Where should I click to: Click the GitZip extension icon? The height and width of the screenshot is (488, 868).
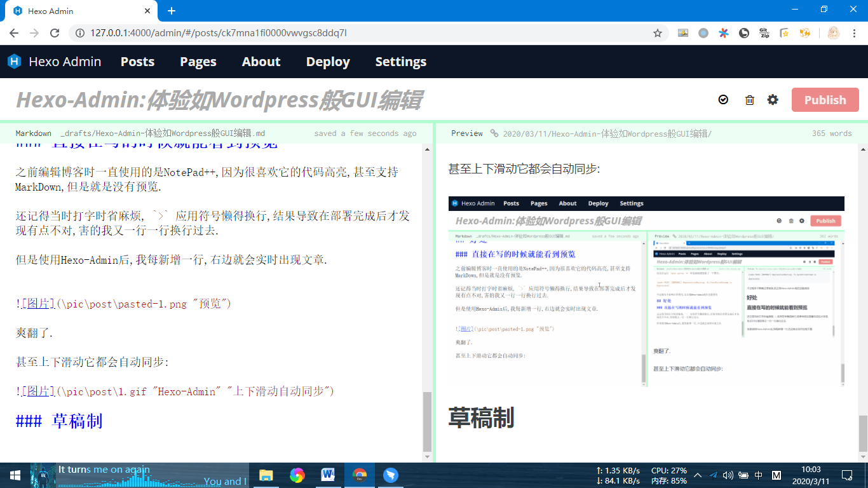764,33
